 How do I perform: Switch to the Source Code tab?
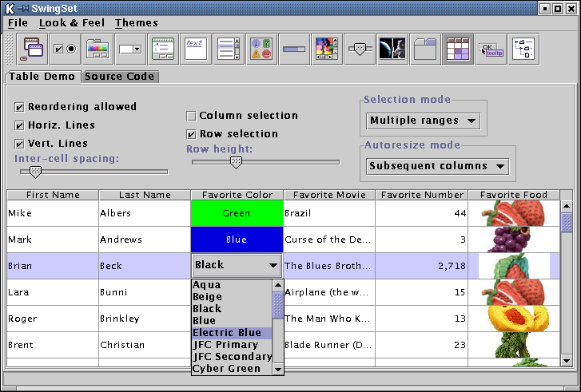coord(119,77)
